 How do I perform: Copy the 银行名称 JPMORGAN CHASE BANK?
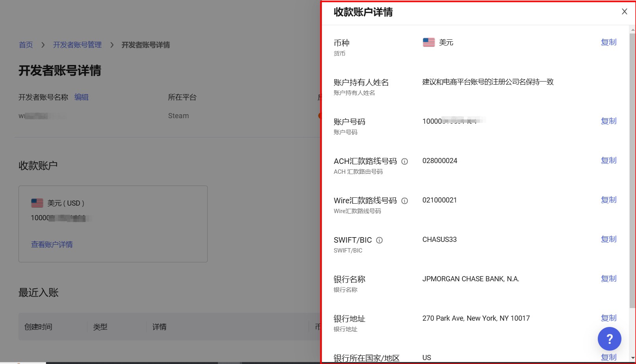click(608, 279)
